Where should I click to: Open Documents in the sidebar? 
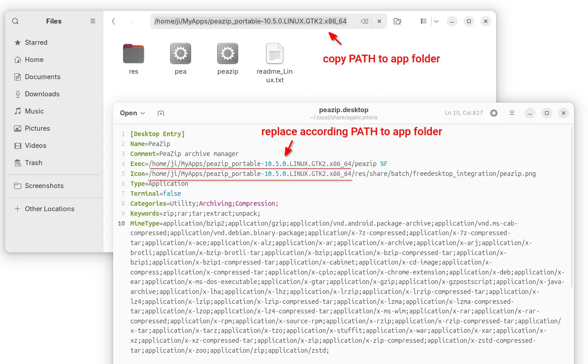(54, 77)
